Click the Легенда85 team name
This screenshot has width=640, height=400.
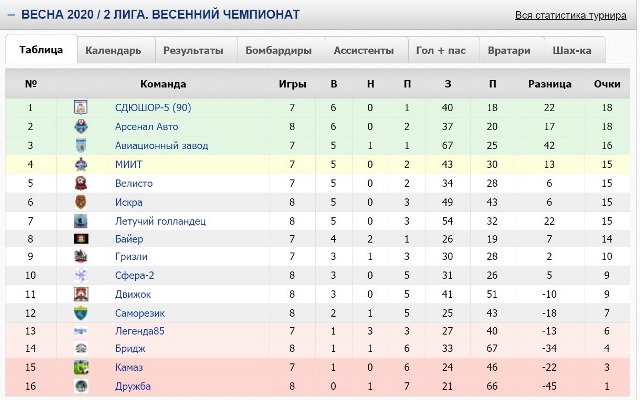pyautogui.click(x=140, y=331)
